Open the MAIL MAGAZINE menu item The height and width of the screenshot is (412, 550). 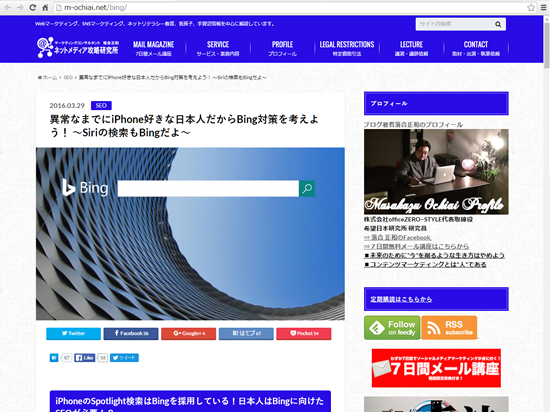[153, 48]
